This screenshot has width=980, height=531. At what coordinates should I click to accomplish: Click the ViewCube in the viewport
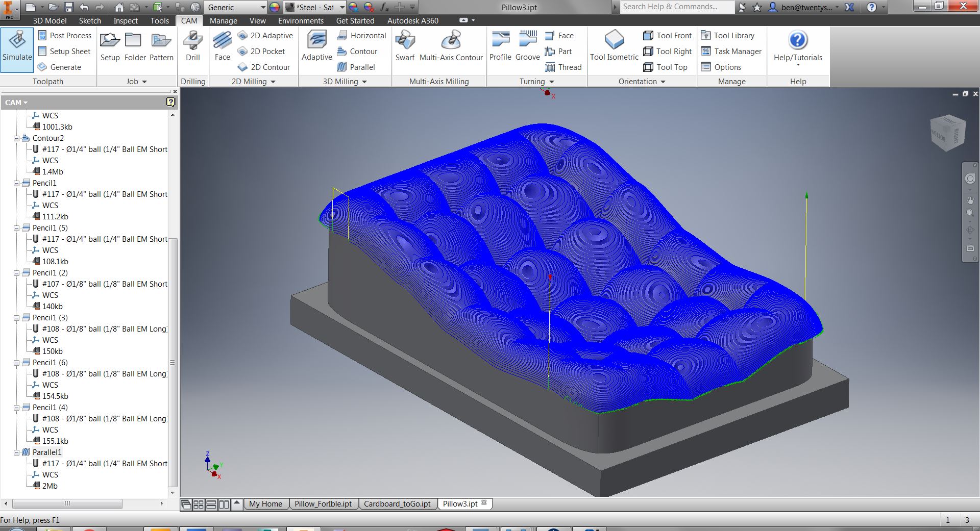(948, 133)
